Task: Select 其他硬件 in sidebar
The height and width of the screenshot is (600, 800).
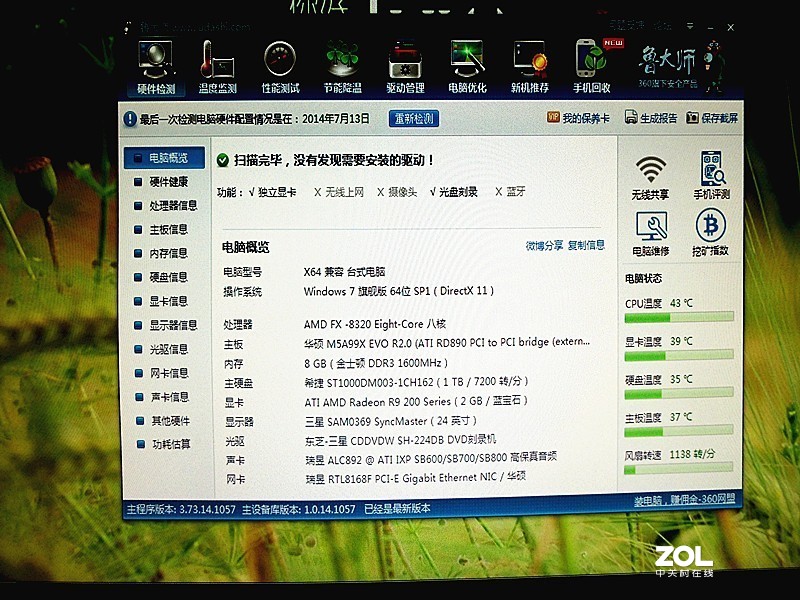Action: [x=164, y=421]
